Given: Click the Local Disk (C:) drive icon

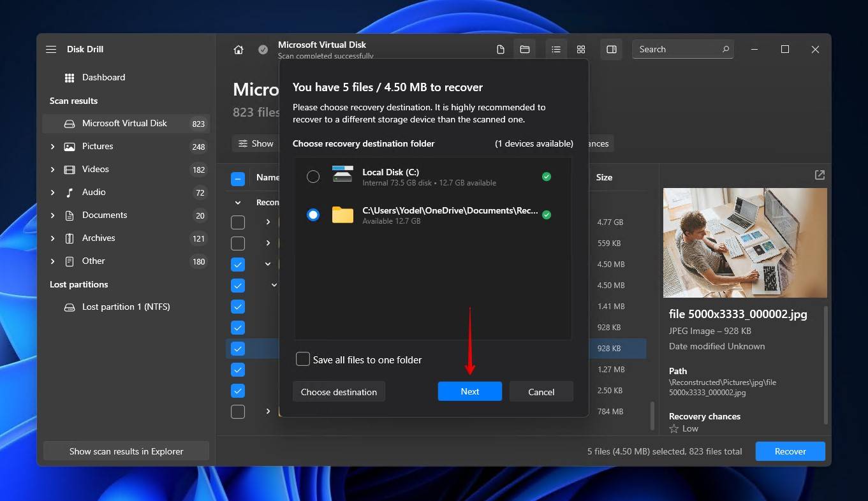Looking at the screenshot, I should tap(342, 175).
